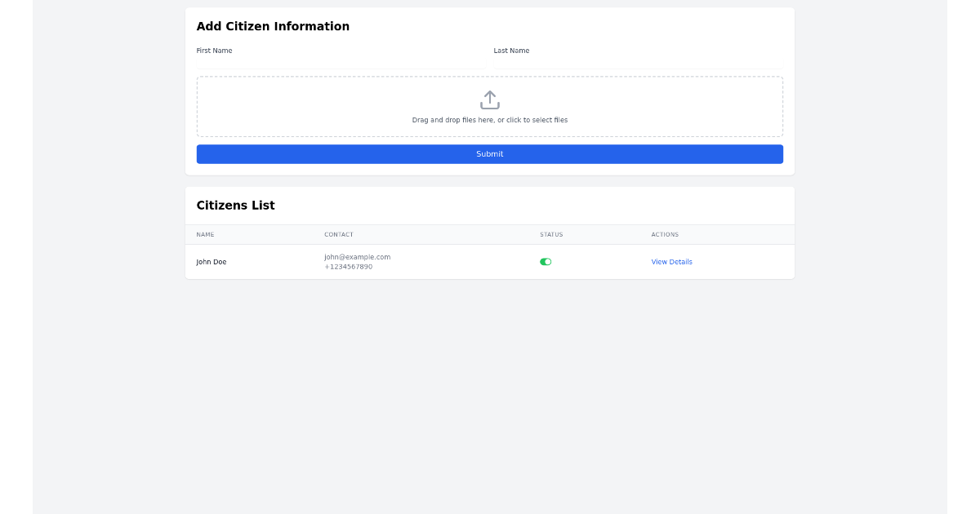The width and height of the screenshot is (980, 514).
Task: Click the Last Name label
Action: [511, 50]
